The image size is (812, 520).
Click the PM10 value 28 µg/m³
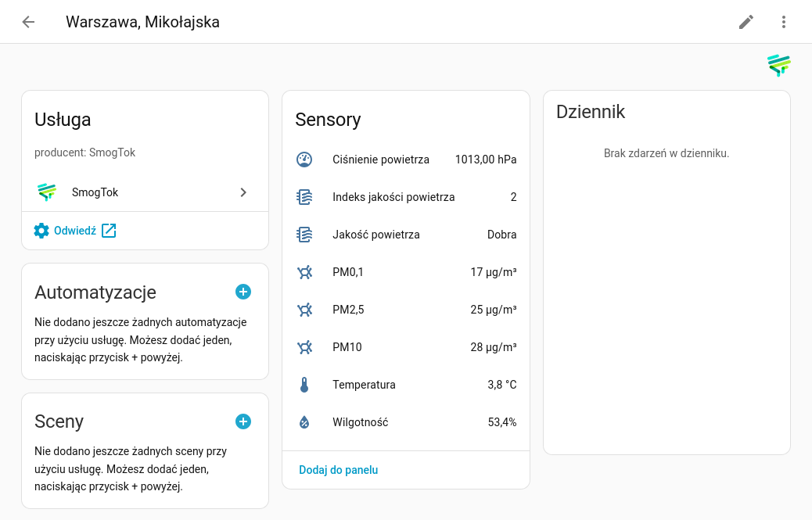click(x=493, y=347)
